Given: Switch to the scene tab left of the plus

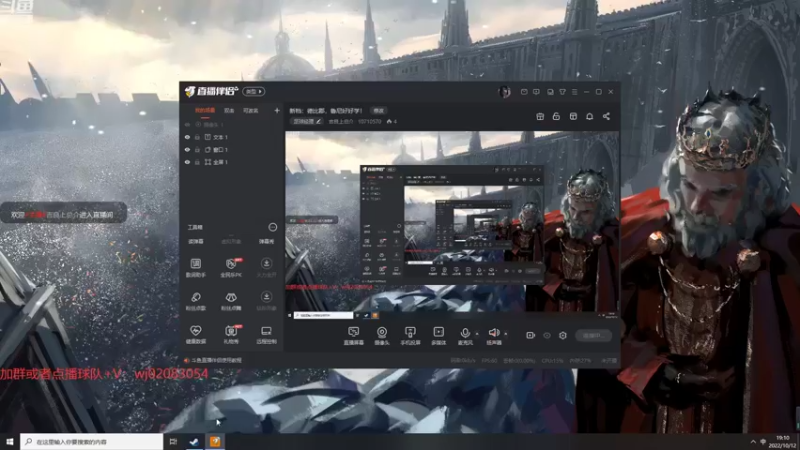Looking at the screenshot, I should 251,111.
